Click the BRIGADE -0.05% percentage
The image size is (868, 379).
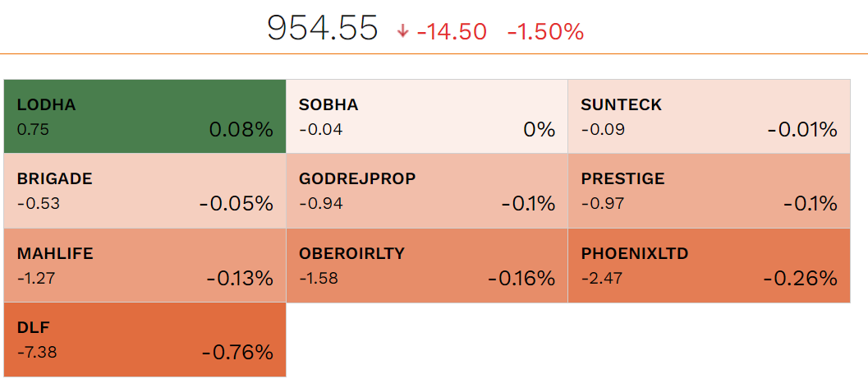[236, 204]
